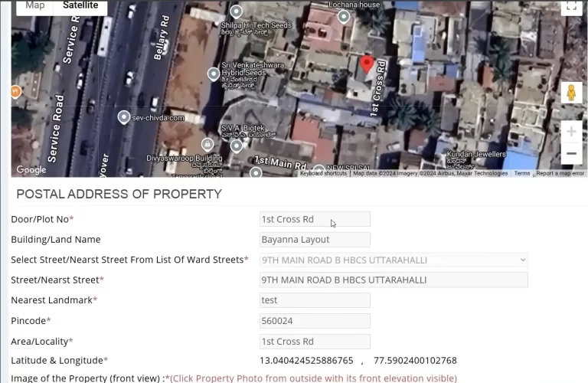Toggle fullscreen map view

[571, 6]
